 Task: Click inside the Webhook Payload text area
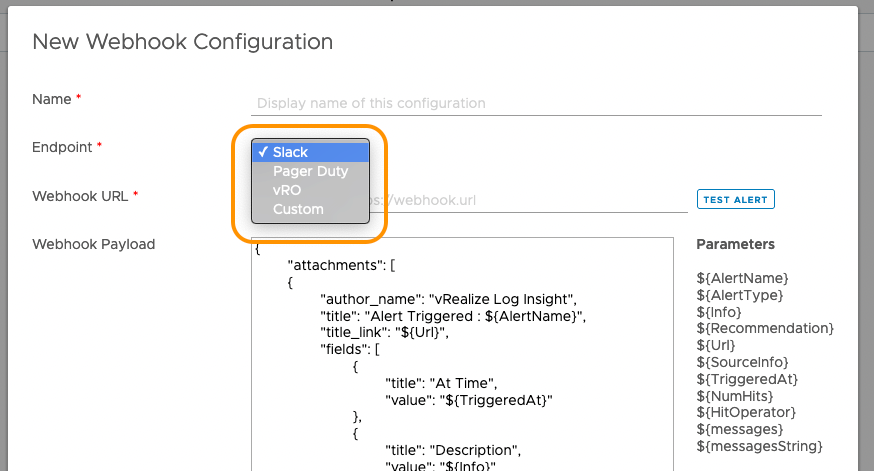(x=462, y=354)
